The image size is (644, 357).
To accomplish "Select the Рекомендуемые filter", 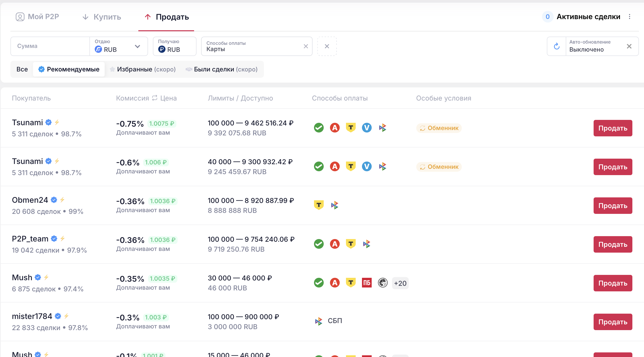I will click(69, 69).
